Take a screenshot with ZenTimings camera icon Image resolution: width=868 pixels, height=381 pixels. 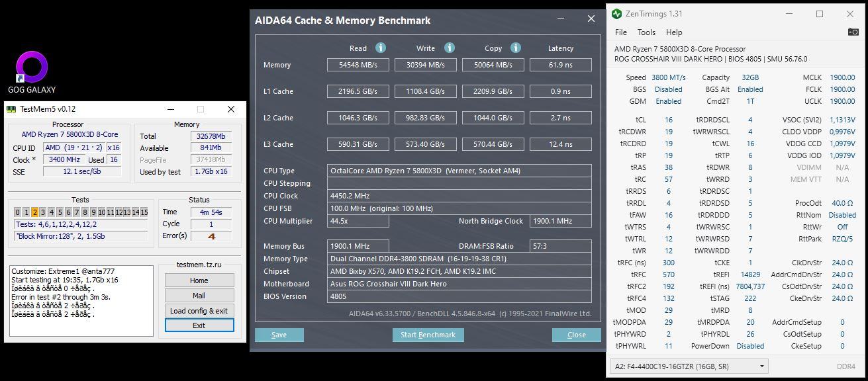tap(853, 32)
